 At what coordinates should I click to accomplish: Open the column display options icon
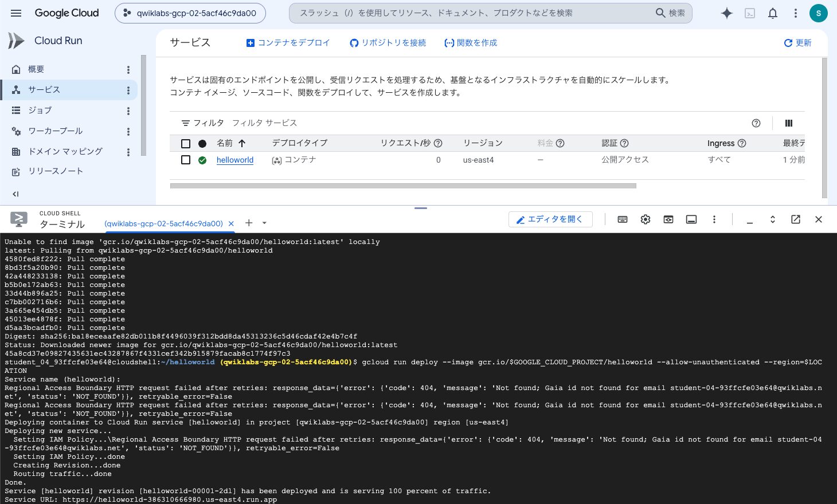pyautogui.click(x=789, y=123)
